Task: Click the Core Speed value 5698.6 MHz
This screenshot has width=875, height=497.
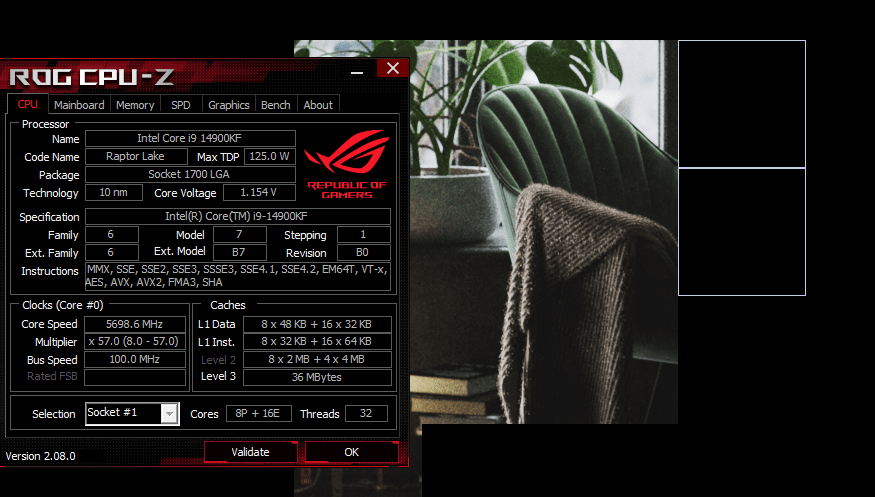Action: tap(134, 324)
